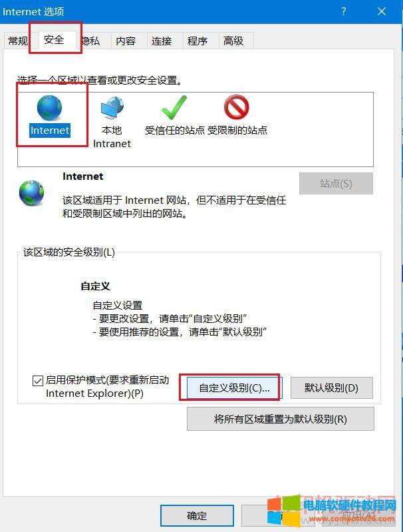The width and height of the screenshot is (403, 532).
Task: Confirm with the 确定 button
Action: 197,516
